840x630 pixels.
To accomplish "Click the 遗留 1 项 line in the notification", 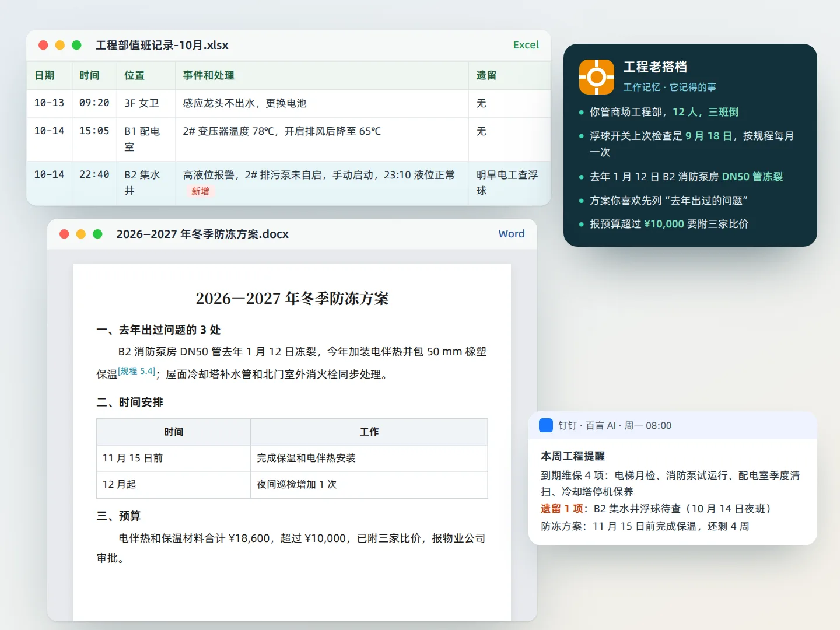I will click(657, 509).
